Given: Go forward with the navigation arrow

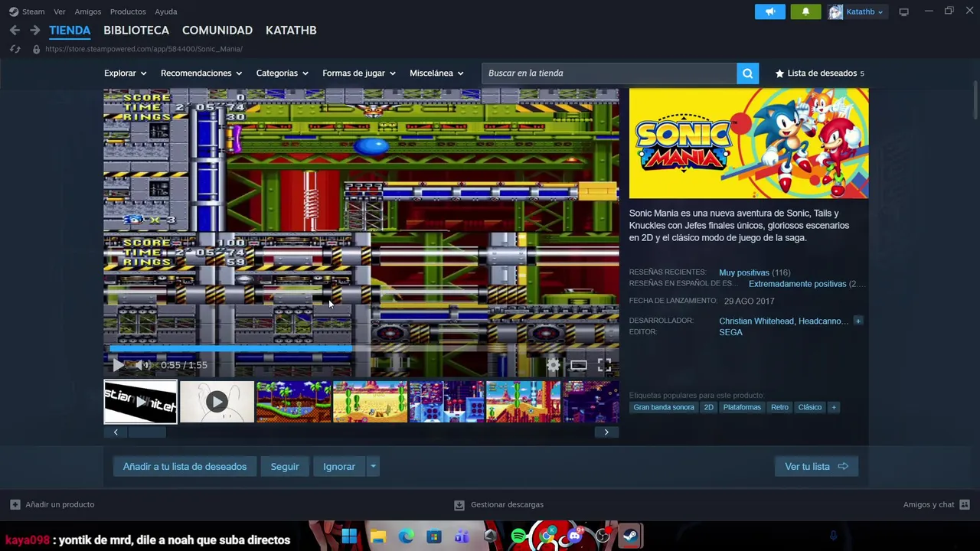Looking at the screenshot, I should 34,30.
